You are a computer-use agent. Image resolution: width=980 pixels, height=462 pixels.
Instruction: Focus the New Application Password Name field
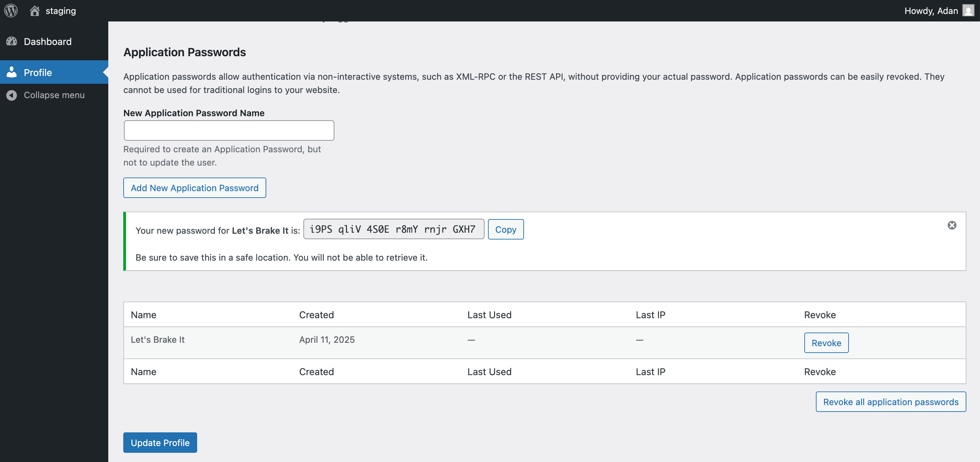[229, 130]
